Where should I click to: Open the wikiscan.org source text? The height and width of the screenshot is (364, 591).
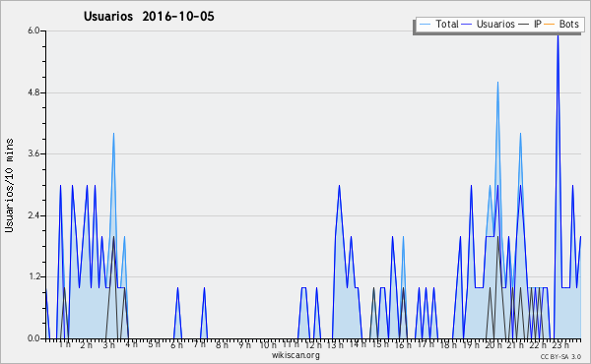pos(295,355)
